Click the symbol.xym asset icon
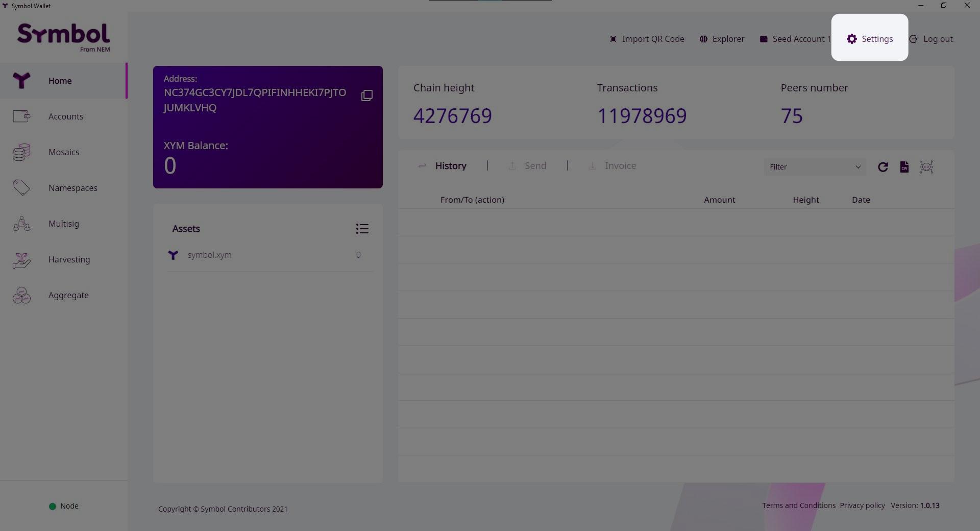The image size is (980, 531). (x=173, y=255)
